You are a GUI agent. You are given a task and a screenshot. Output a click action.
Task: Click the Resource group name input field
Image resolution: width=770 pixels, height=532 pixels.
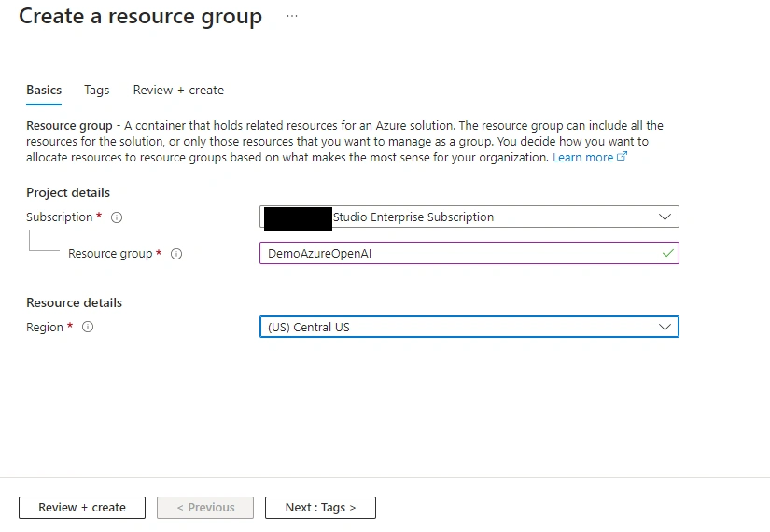[x=469, y=253]
